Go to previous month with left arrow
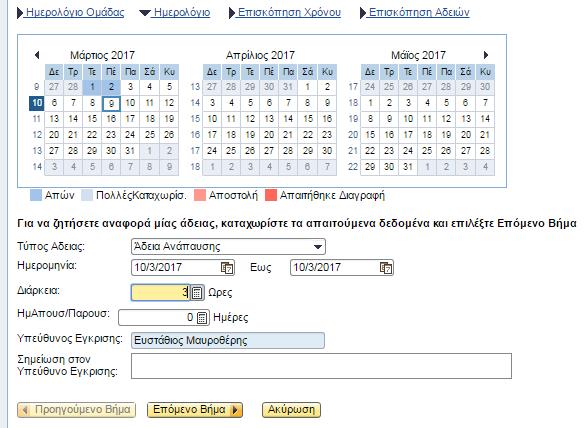Viewport: 587px width, 428px height. tap(37, 55)
